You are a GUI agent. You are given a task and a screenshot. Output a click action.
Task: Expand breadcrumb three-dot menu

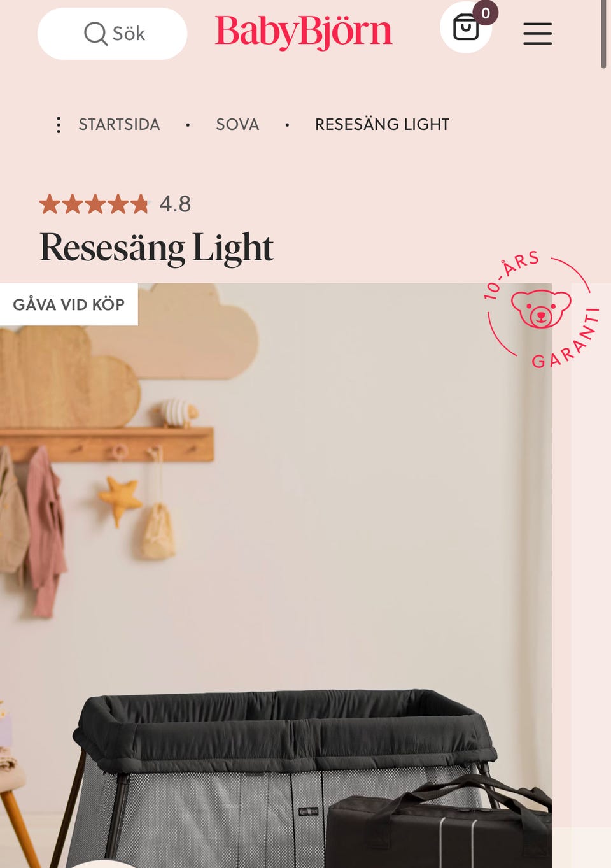[59, 124]
